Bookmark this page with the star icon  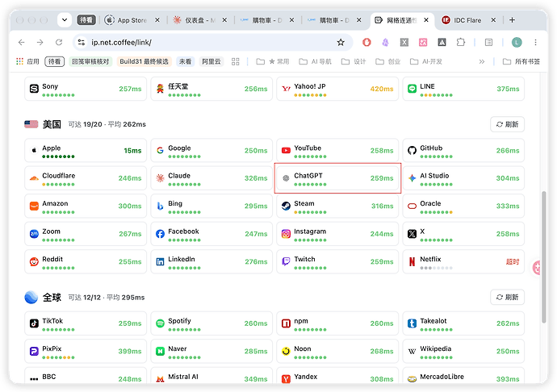[x=341, y=43]
